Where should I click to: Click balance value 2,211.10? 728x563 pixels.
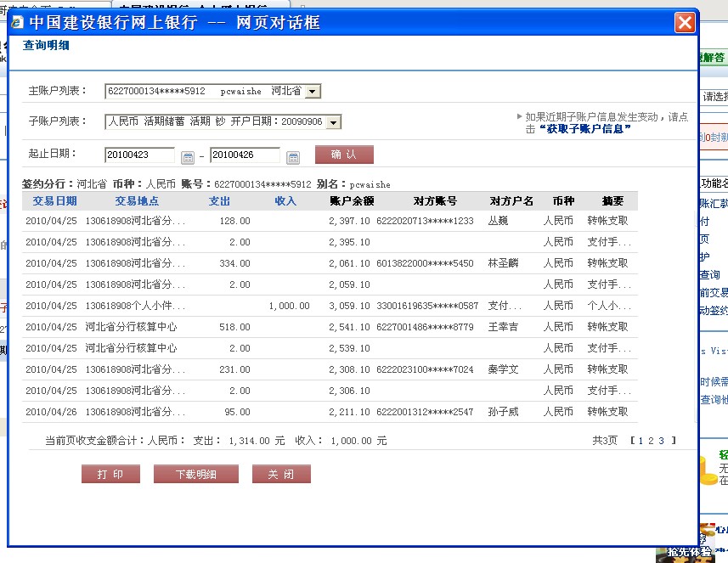(x=349, y=412)
